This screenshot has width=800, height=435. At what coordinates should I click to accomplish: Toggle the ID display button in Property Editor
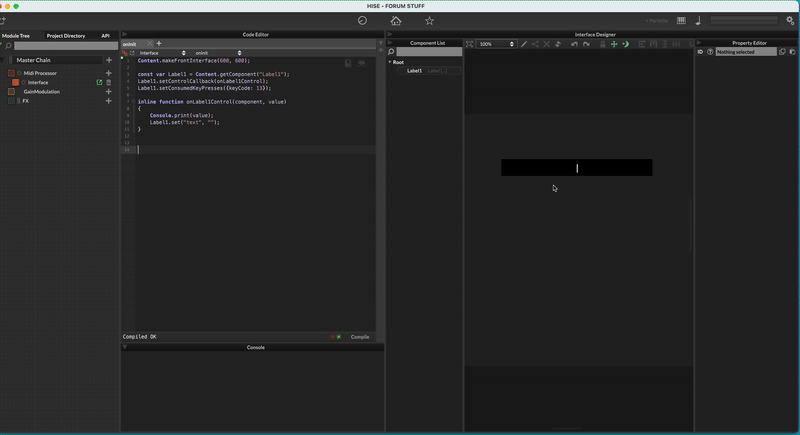[700, 52]
